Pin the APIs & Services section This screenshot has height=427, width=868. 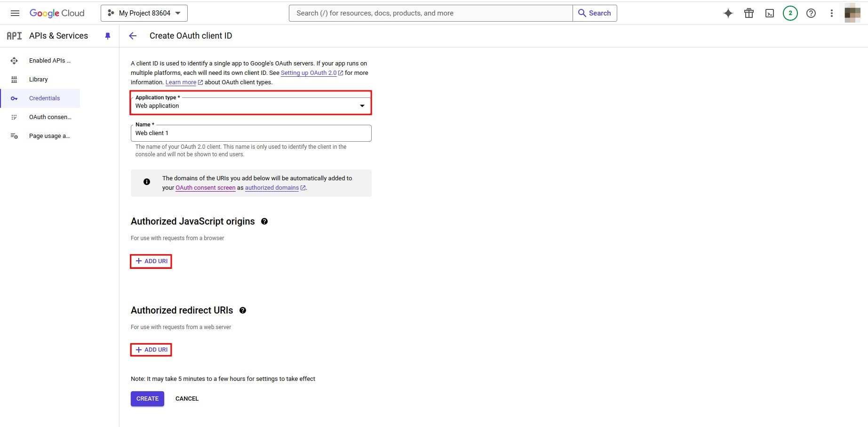(108, 36)
